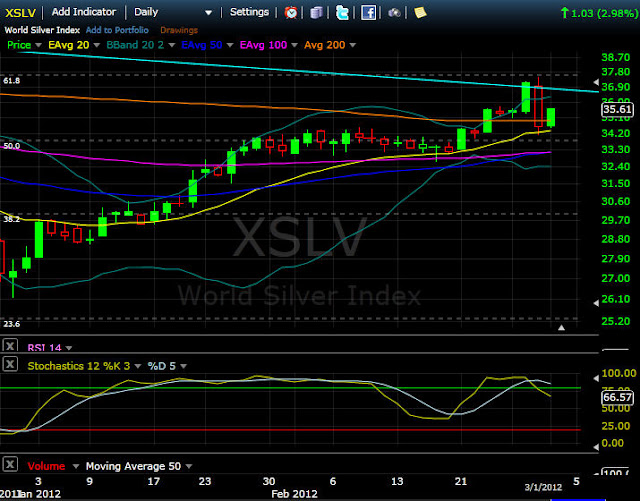The width and height of the screenshot is (640, 501).
Task: Click Stochastics value box 66.57
Action: click(x=618, y=397)
